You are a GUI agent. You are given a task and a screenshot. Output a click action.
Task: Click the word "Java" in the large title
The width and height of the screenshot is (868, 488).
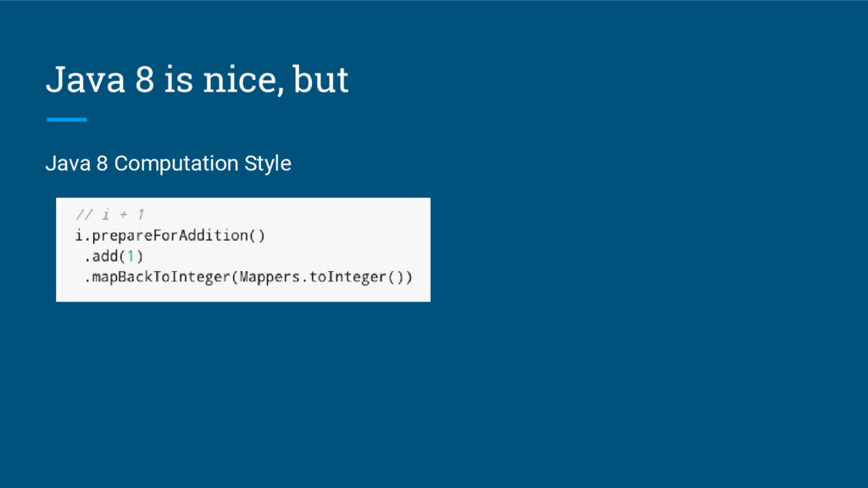[86, 80]
